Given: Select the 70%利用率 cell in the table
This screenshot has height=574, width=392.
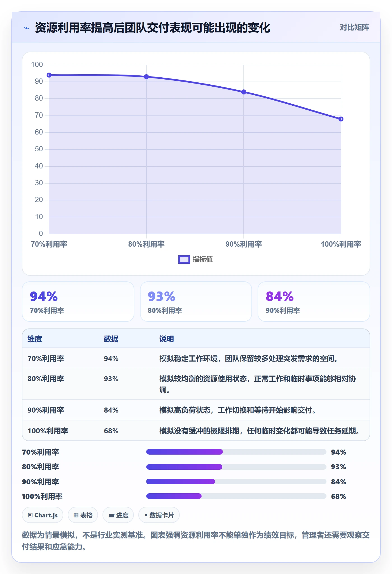Looking at the screenshot, I should [46, 358].
